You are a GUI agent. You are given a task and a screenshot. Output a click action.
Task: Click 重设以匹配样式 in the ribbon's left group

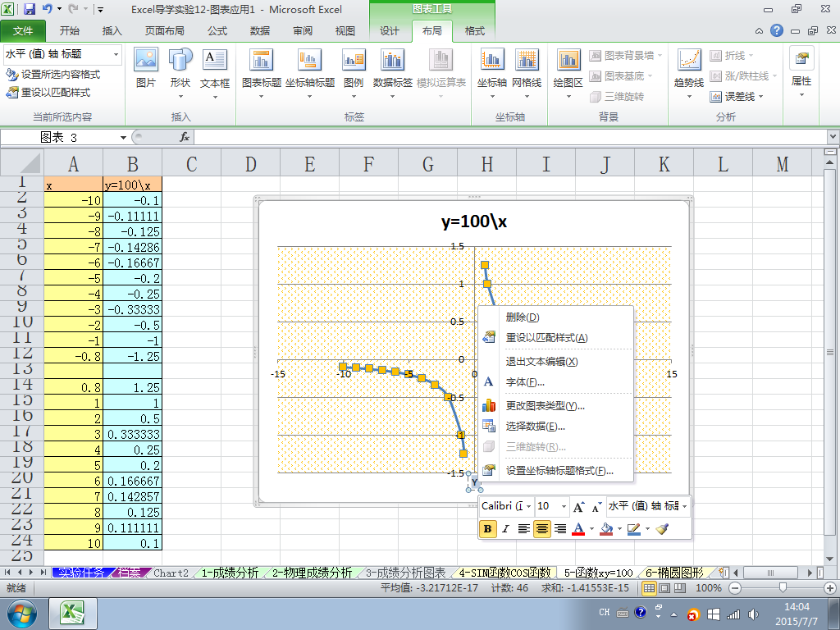(x=48, y=92)
